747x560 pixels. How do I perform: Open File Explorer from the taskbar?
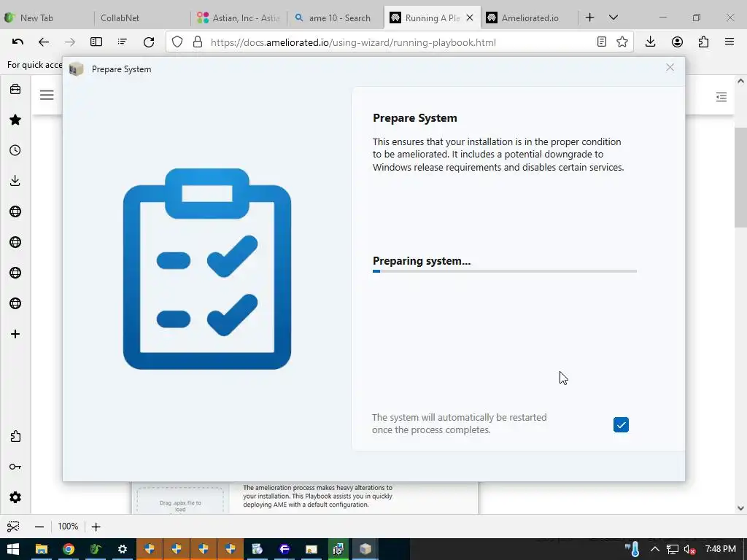point(42,549)
